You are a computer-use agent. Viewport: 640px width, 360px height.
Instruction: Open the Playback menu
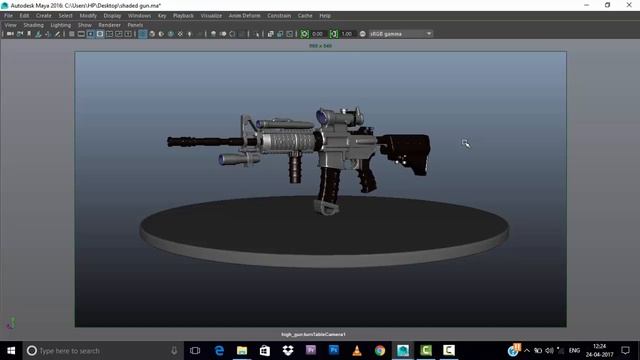(183, 16)
